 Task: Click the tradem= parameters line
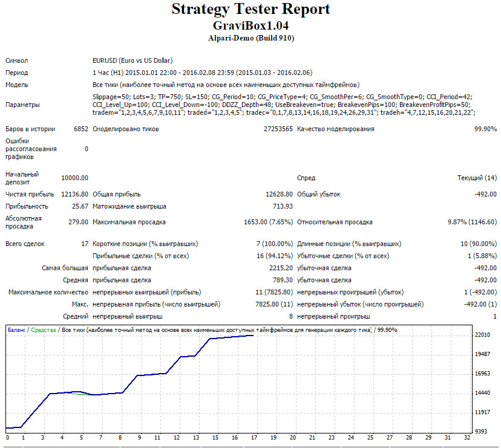284,112
